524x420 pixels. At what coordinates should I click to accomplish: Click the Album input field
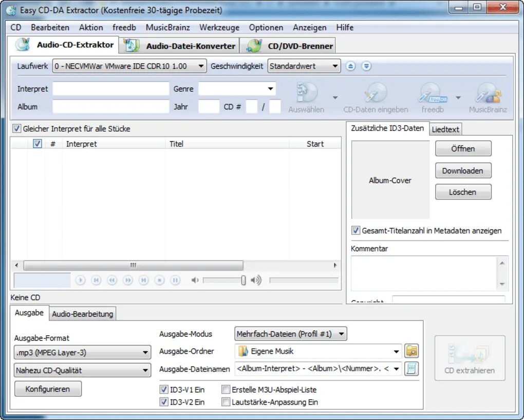tap(110, 107)
